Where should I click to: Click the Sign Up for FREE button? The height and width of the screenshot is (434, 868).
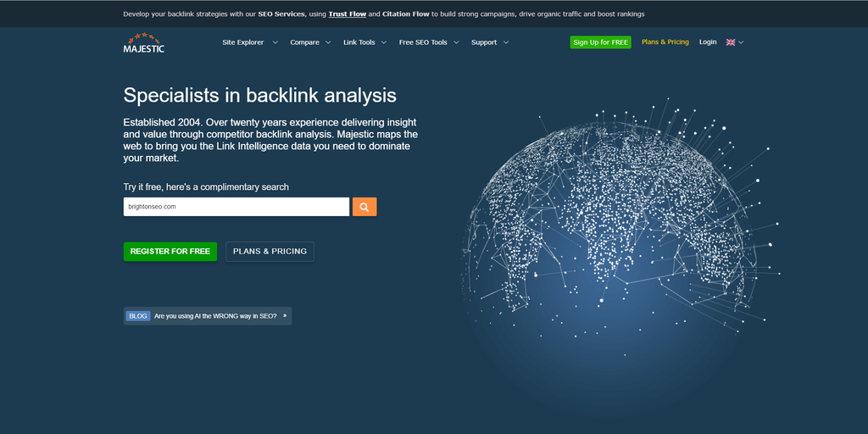click(x=601, y=42)
